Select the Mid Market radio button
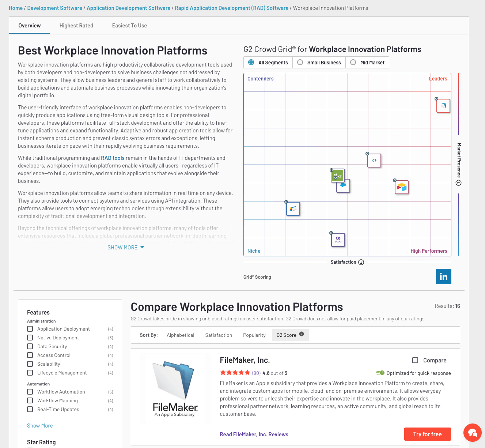This screenshot has width=485, height=448. click(353, 62)
